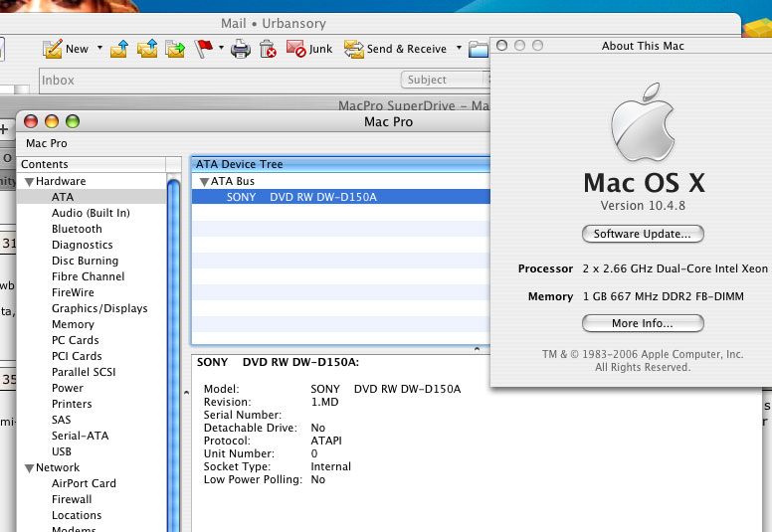
Task: Click the Forward message icon in Mail
Action: 175,49
